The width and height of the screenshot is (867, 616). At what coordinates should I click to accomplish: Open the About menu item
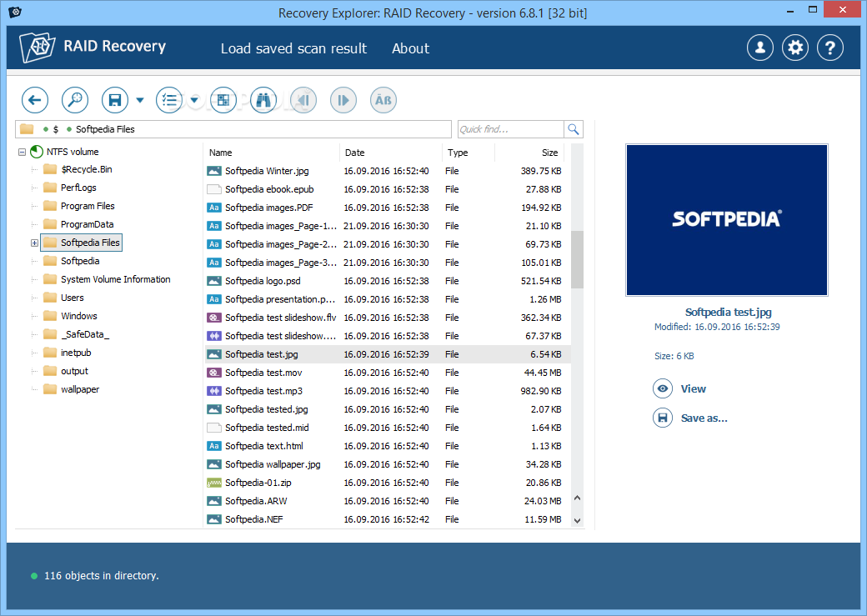[410, 48]
